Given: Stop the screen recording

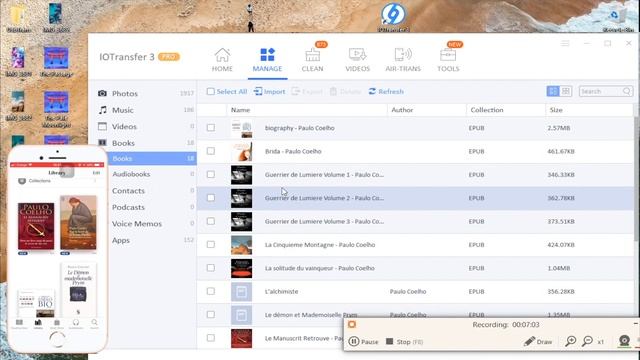Looking at the screenshot, I should (404, 342).
